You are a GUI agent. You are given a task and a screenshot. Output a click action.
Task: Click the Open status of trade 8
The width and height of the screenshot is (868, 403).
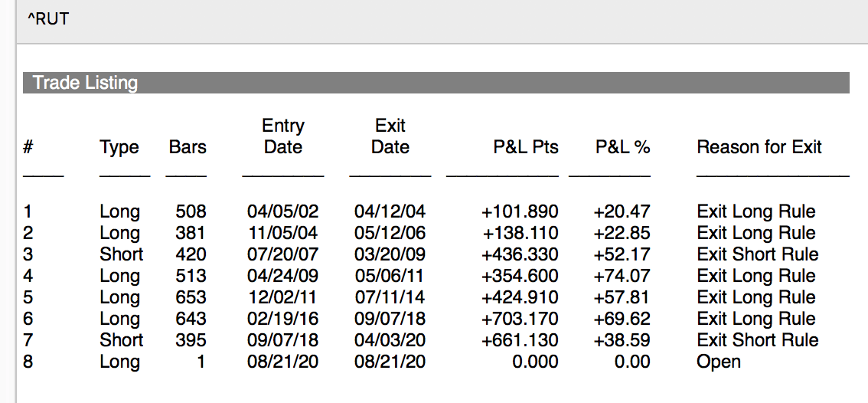point(719,362)
